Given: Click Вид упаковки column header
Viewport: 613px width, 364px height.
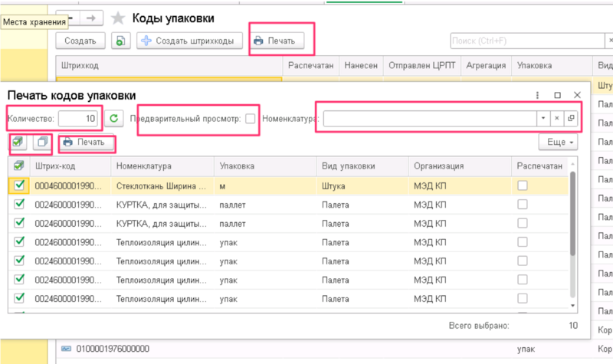Looking at the screenshot, I should point(362,166).
